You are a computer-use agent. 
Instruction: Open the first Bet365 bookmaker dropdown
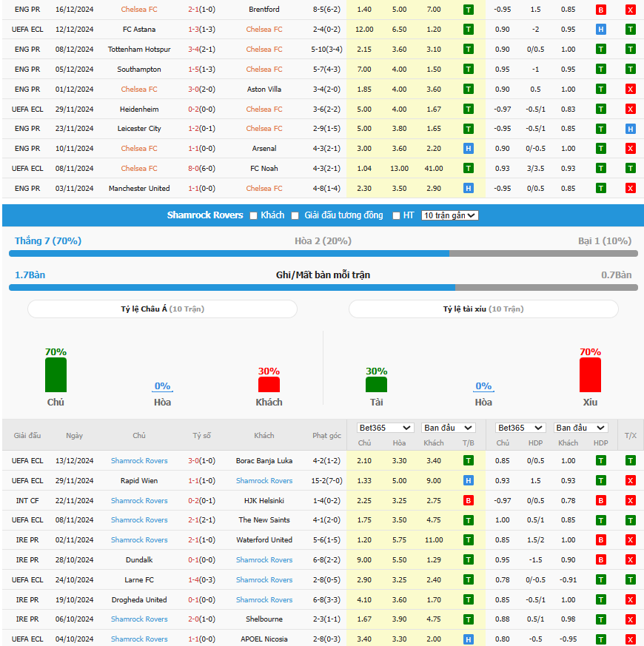click(x=385, y=428)
